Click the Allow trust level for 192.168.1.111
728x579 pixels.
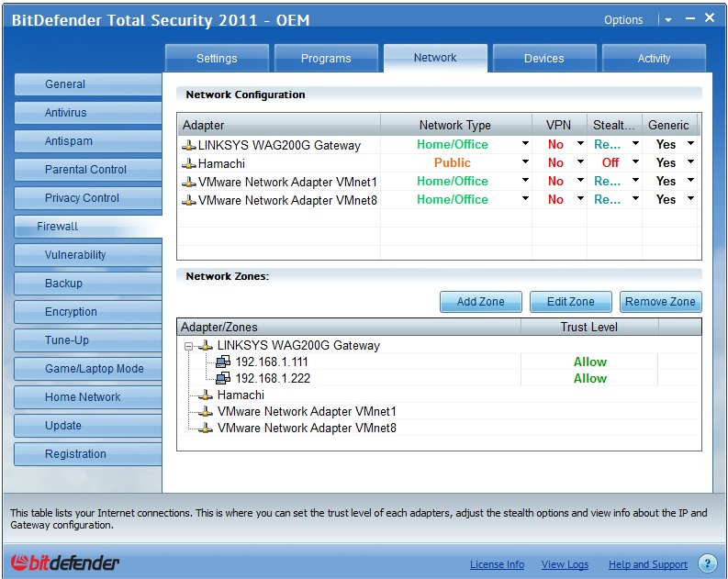pos(589,362)
